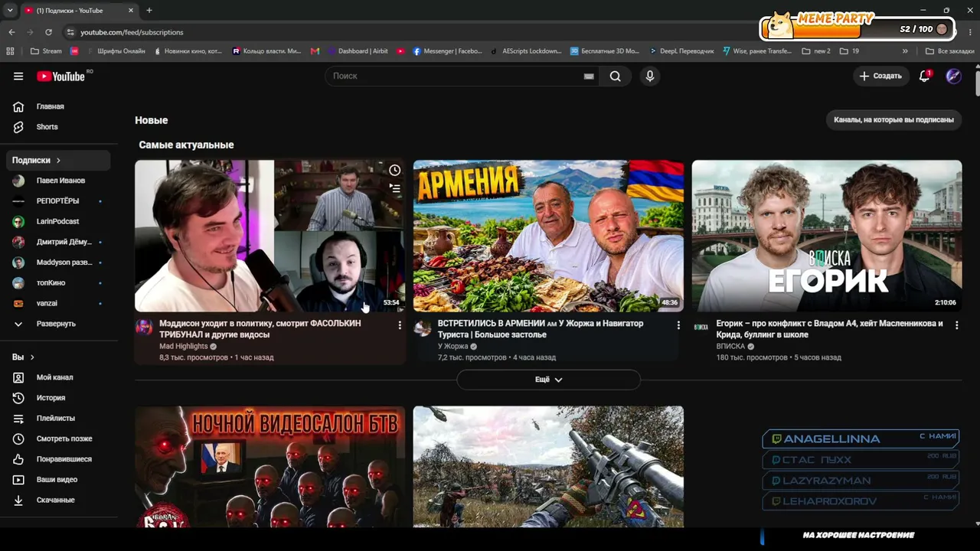Open Каналы, на которые вы подписаны
This screenshot has height=551, width=980.
click(893, 119)
